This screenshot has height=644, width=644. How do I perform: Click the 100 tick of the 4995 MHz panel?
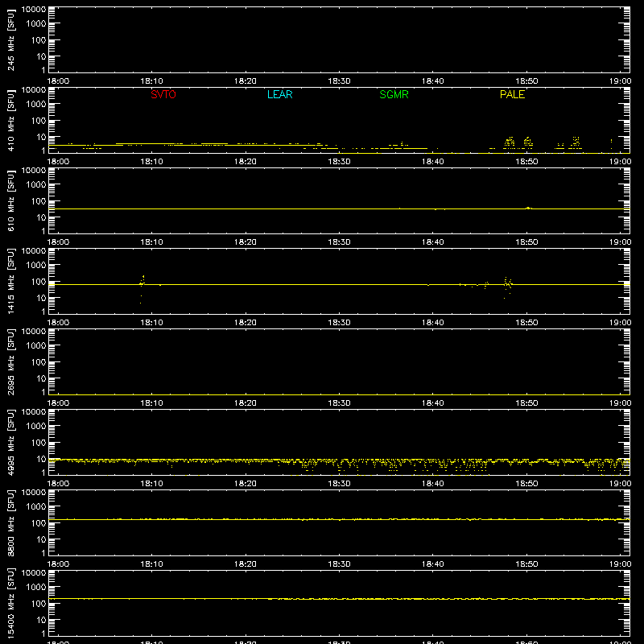(38, 443)
